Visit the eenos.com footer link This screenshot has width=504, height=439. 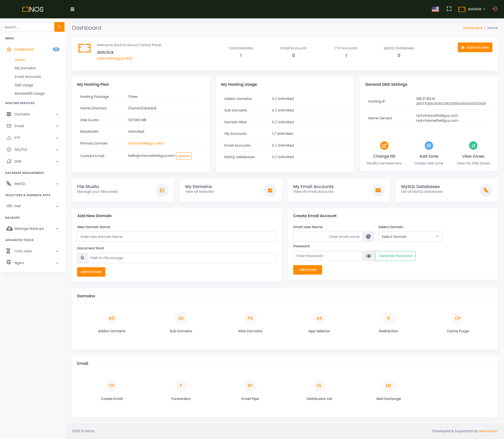[x=488, y=431]
